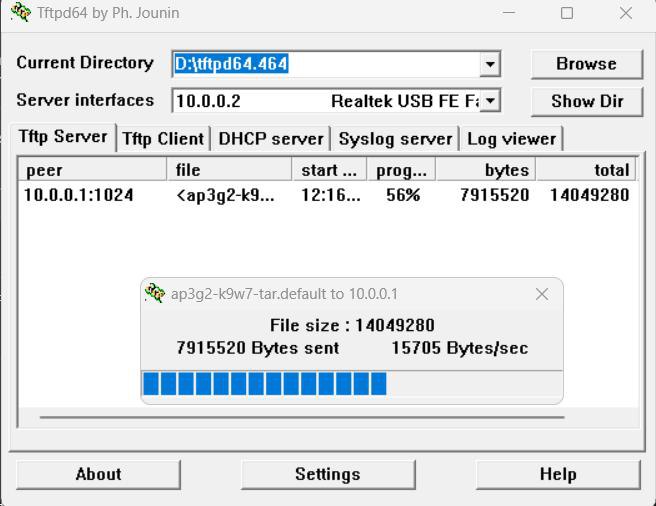Click the Tftpd64 icon in the title bar
The height and width of the screenshot is (506, 656).
18,14
